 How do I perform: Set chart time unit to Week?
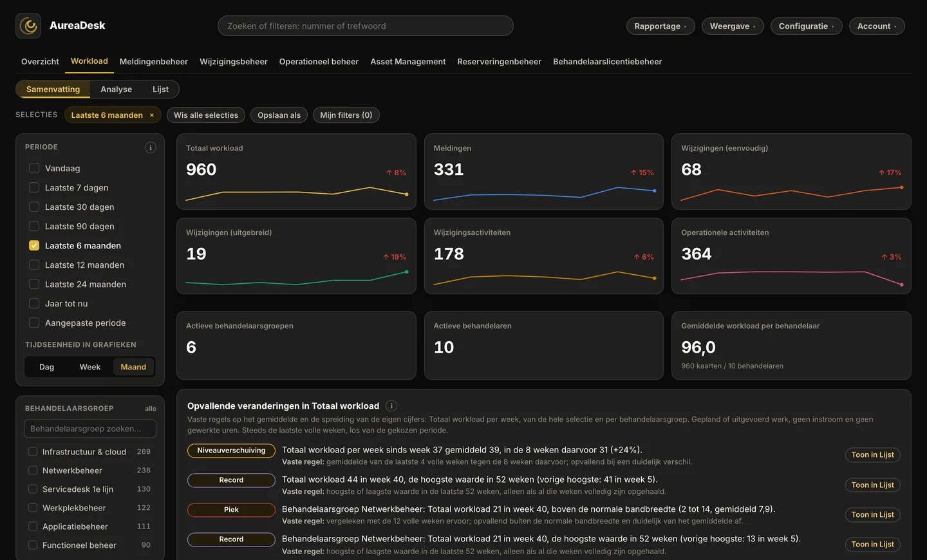pos(90,367)
